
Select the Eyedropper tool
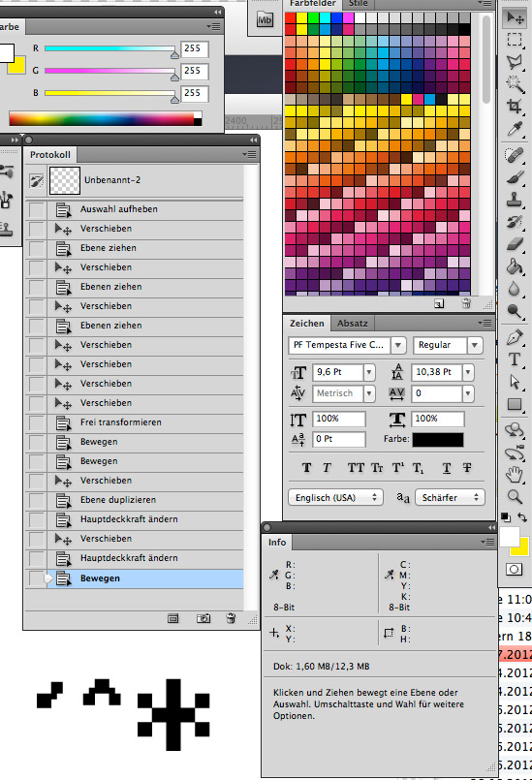pyautogui.click(x=515, y=128)
